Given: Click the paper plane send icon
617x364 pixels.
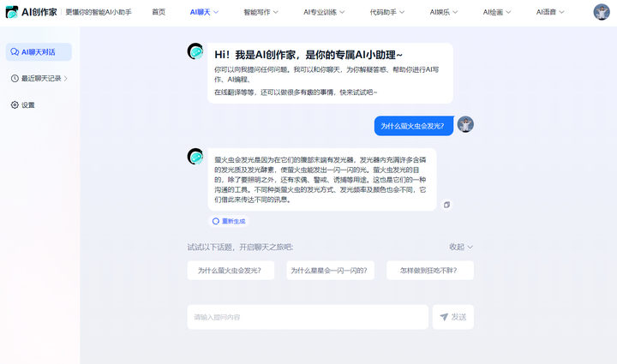Looking at the screenshot, I should 444,317.
